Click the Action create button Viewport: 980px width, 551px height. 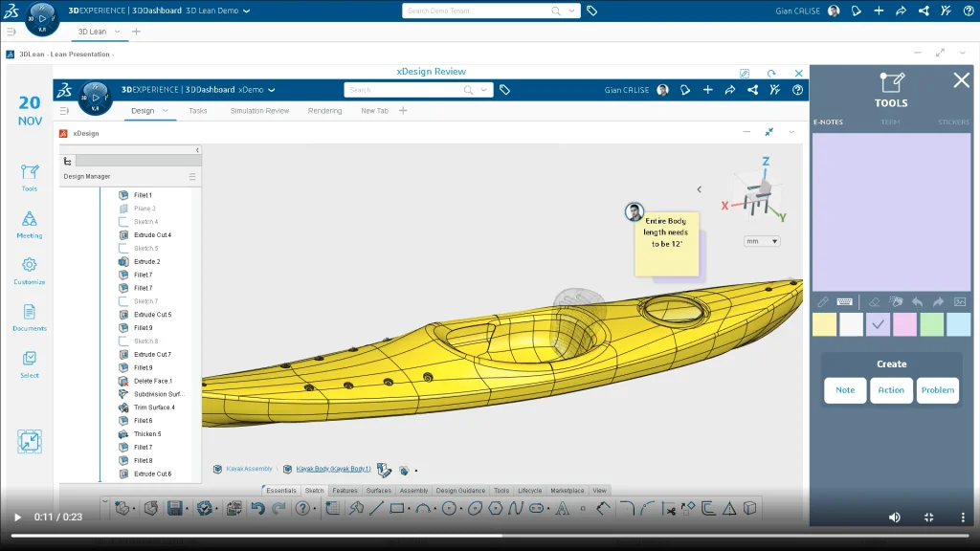pos(891,390)
